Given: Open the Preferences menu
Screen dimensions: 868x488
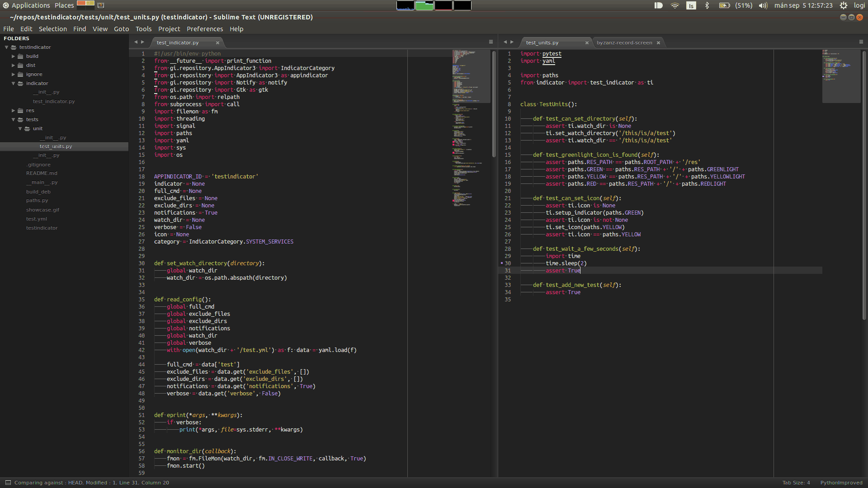Looking at the screenshot, I should (x=204, y=29).
